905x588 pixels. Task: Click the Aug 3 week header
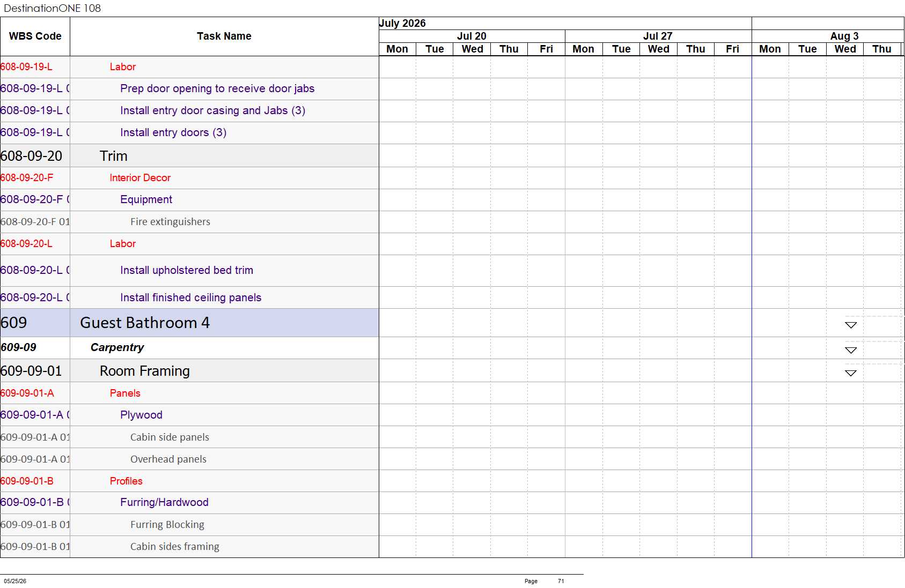(x=844, y=36)
